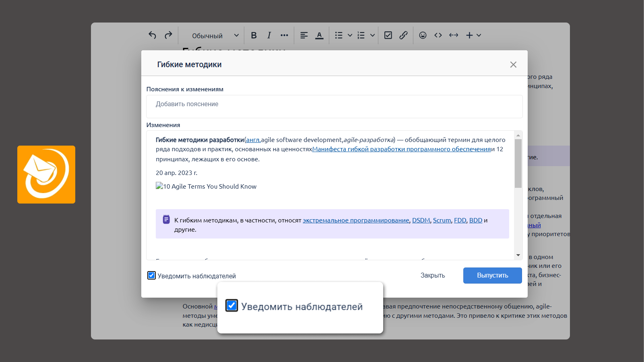Toggle italic formatting in toolbar
The width and height of the screenshot is (644, 362).
[x=269, y=35]
